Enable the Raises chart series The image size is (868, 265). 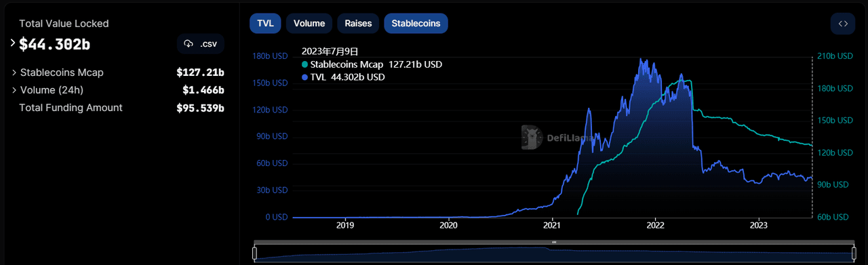358,23
